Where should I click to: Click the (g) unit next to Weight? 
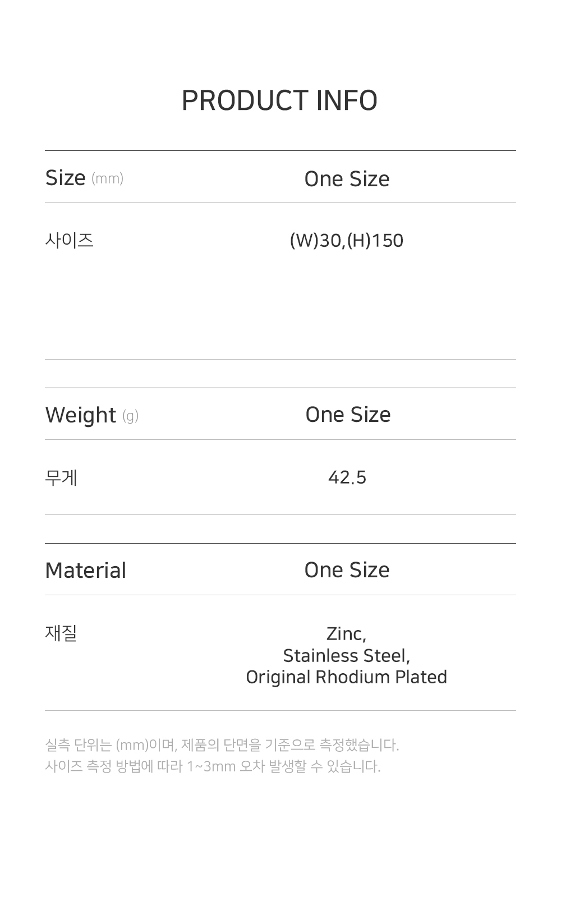pyautogui.click(x=130, y=416)
